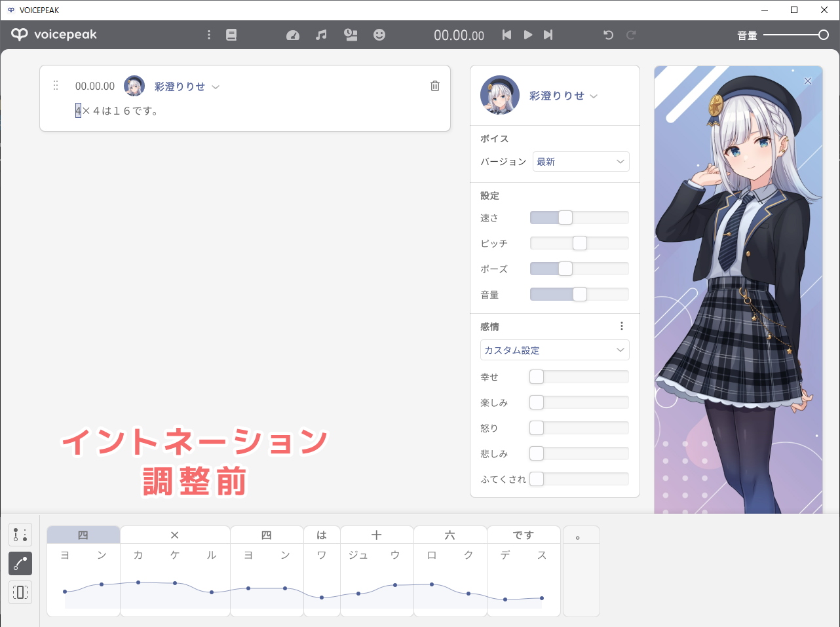Click the voicepeak logo
The width and height of the screenshot is (840, 627).
coord(54,35)
